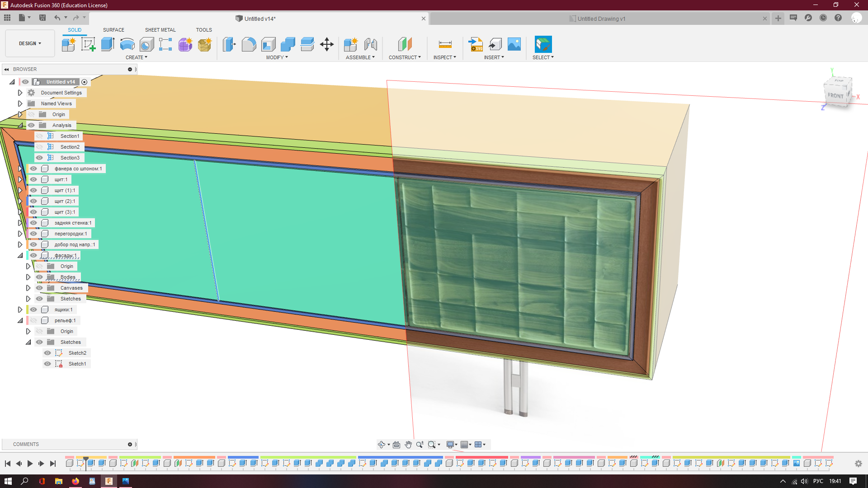
Task: Hide the Section3 analysis
Action: [39, 158]
